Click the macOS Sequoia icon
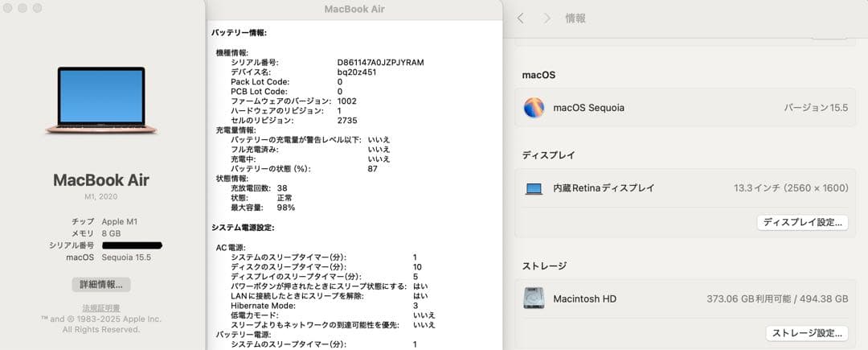Screen dimensions: 868x350 click(534, 108)
